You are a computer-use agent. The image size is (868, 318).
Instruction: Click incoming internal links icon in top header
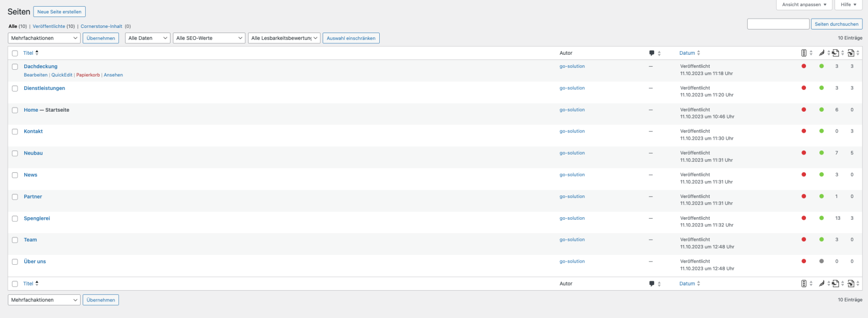[x=851, y=53]
